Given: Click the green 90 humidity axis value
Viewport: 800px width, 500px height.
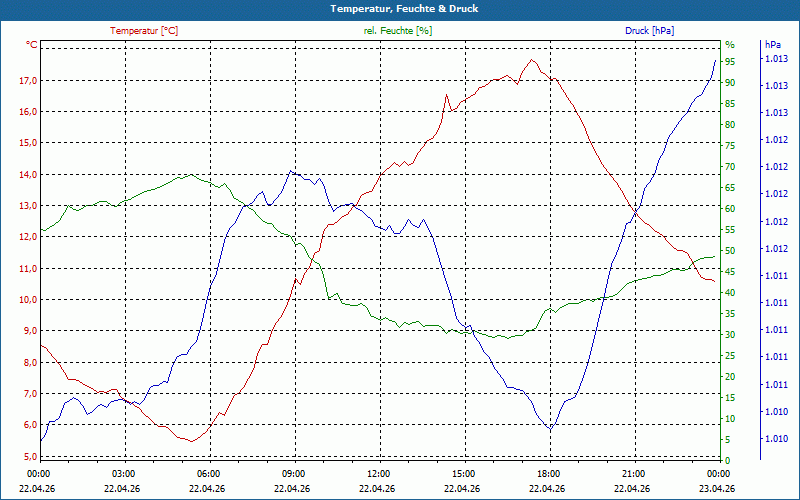Looking at the screenshot, I should pos(730,83).
